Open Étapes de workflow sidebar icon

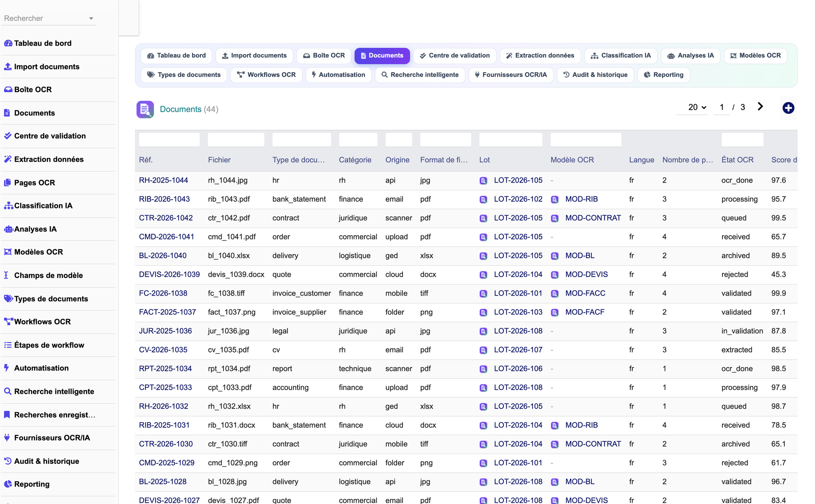click(8, 345)
